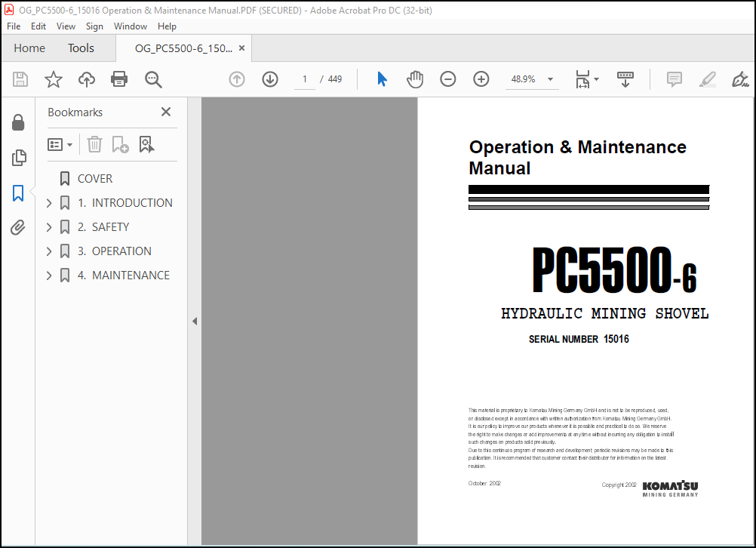Viewport: 756px width, 548px height.
Task: Print the document using printer icon
Action: [119, 79]
